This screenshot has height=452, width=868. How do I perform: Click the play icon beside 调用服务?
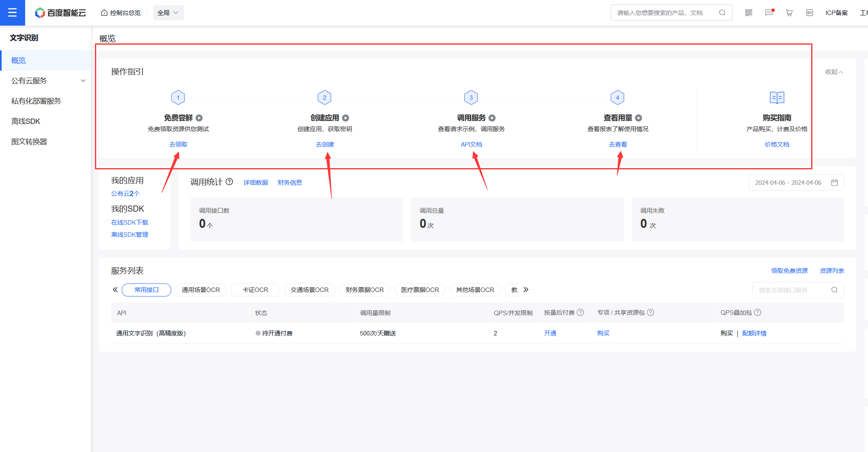coord(492,118)
